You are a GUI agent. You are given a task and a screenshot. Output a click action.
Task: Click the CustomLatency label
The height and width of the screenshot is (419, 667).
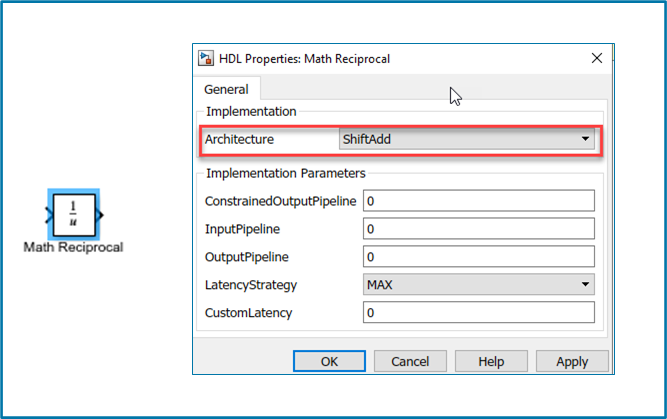pyautogui.click(x=248, y=313)
